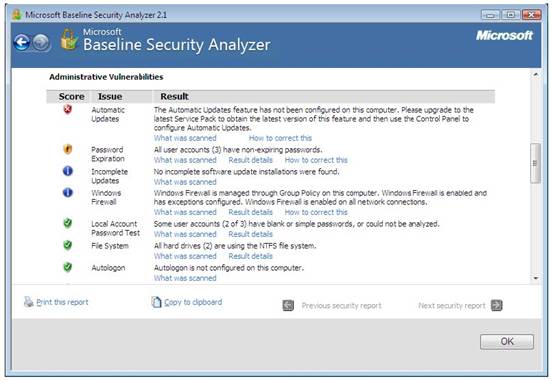Click the green check icon for File System
Viewport: 553px width, 381px height.
coord(68,245)
